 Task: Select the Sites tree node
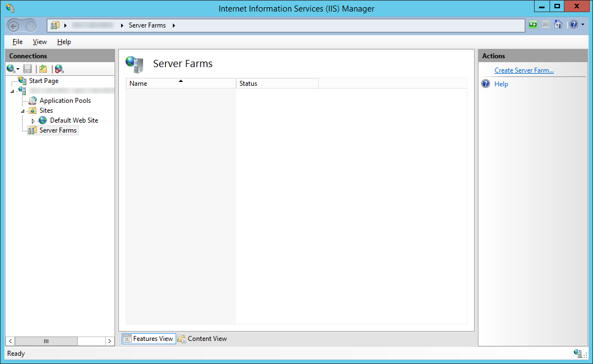pos(46,111)
